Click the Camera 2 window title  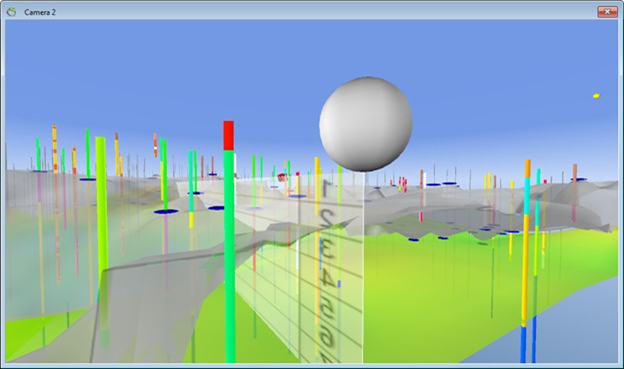[40, 12]
